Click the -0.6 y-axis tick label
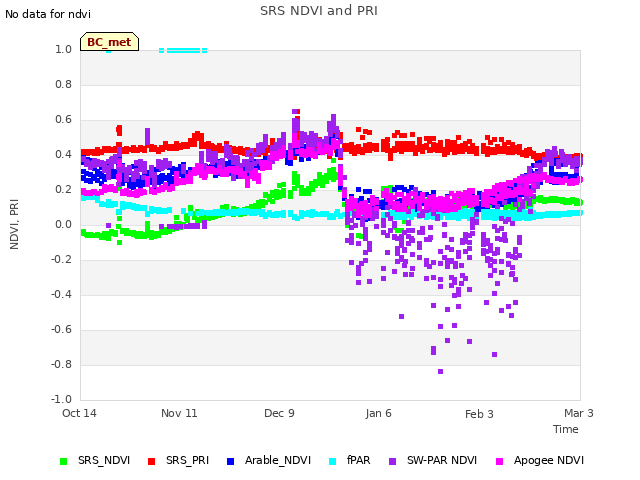 (62, 329)
